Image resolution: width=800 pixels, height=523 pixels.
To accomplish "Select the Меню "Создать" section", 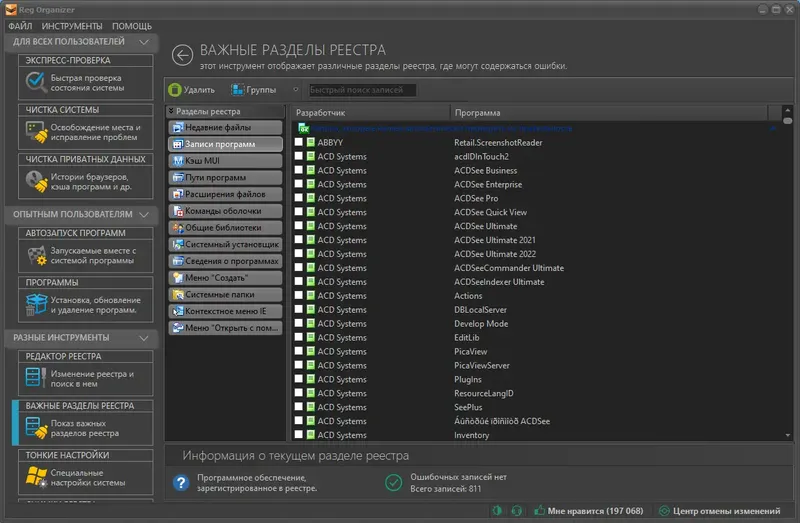I will pos(225,278).
